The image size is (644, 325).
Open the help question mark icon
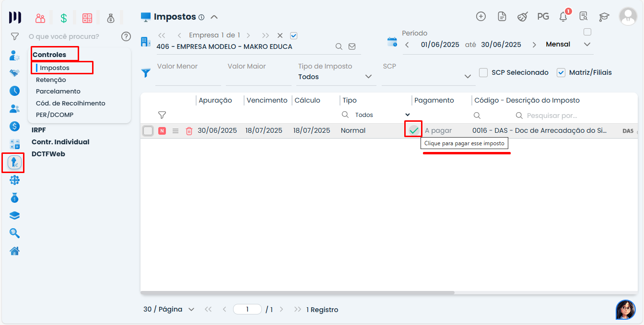click(126, 36)
